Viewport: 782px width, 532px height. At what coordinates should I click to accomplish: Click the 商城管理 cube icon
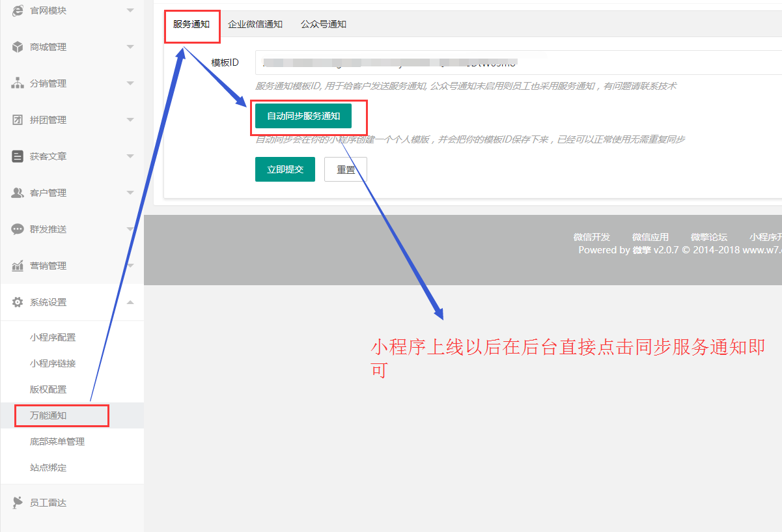(x=18, y=47)
